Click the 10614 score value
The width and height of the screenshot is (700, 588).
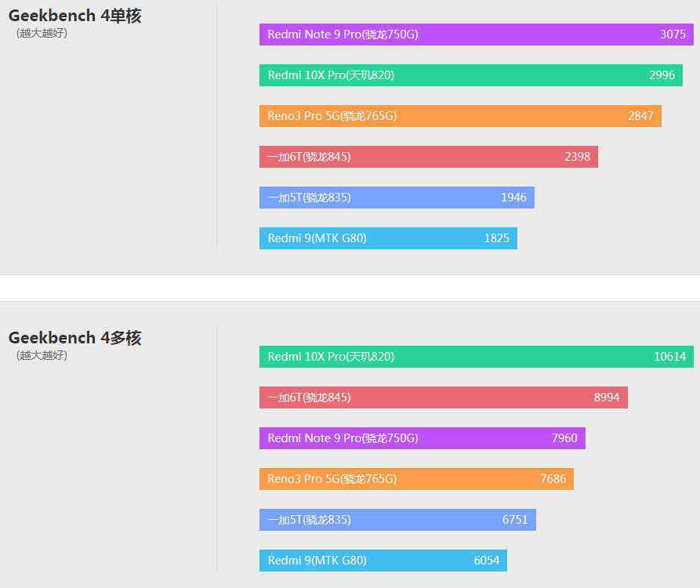669,357
